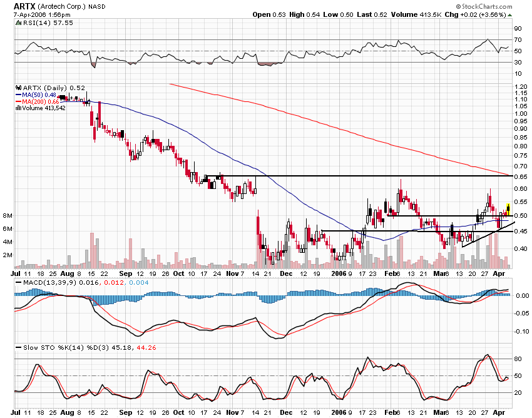Click the 80 label on stochastic axis

pyautogui.click(x=518, y=359)
